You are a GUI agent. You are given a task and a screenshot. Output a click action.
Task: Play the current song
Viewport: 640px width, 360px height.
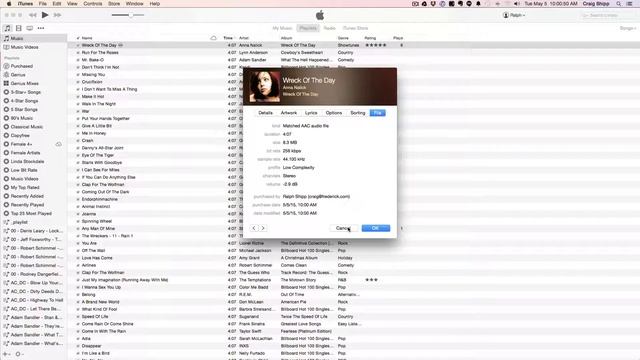[45, 15]
